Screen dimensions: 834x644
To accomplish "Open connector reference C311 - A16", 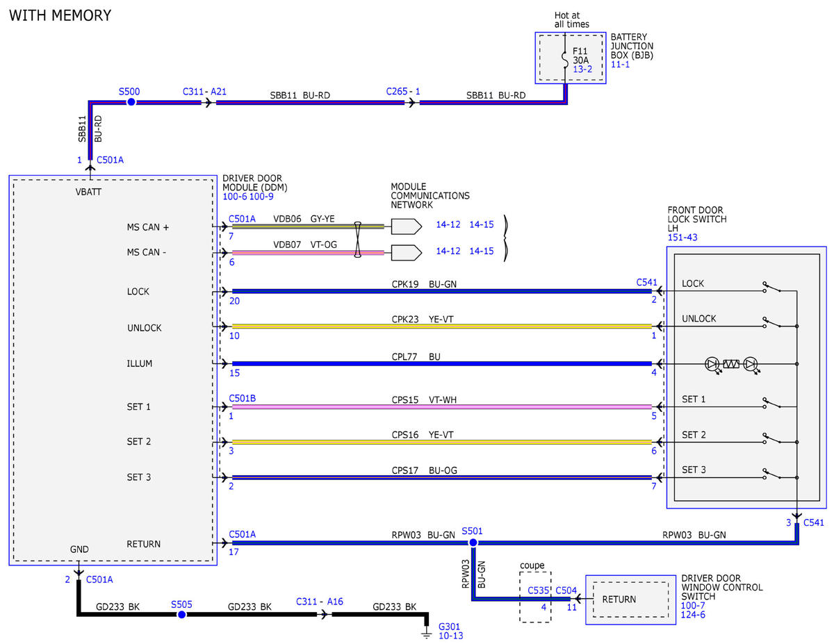I will click(x=320, y=601).
